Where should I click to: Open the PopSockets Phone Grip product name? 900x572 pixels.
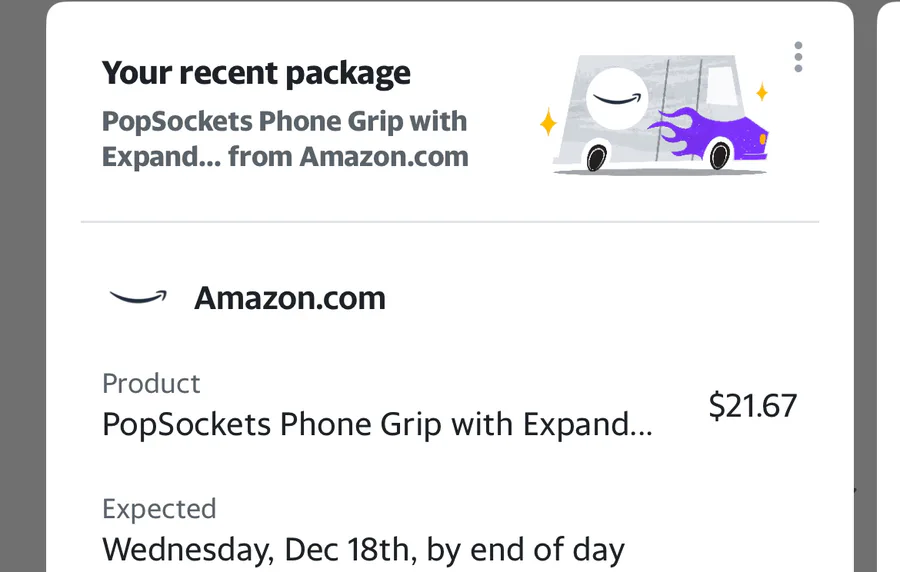pos(377,425)
